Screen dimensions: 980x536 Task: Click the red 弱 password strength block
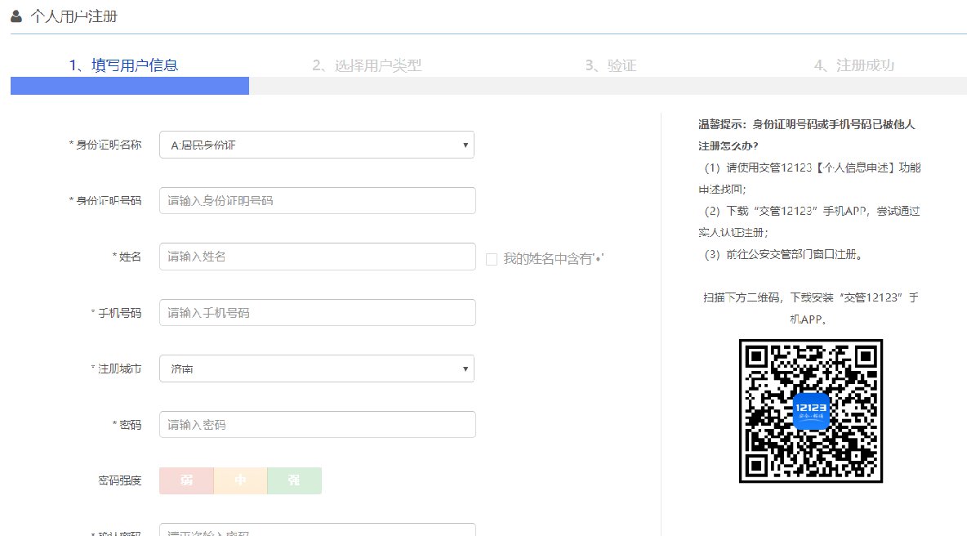[x=186, y=480]
